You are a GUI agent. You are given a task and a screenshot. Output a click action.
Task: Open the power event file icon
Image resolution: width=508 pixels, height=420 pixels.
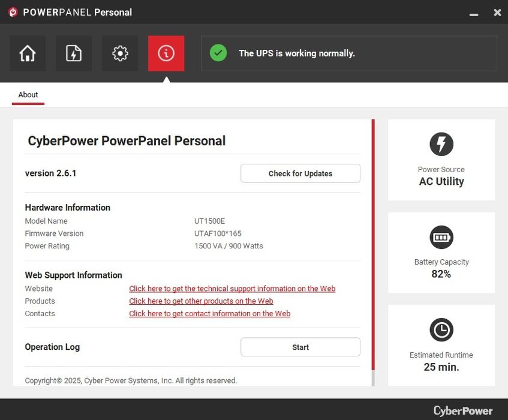tap(74, 53)
